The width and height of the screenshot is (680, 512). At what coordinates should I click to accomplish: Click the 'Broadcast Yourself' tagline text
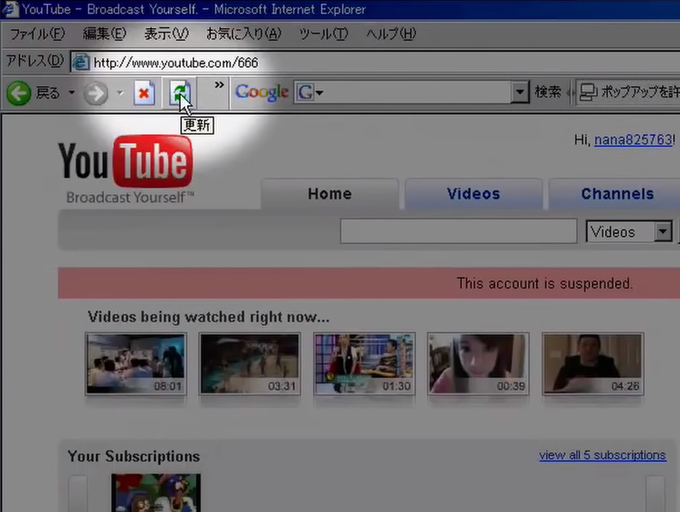pos(130,197)
